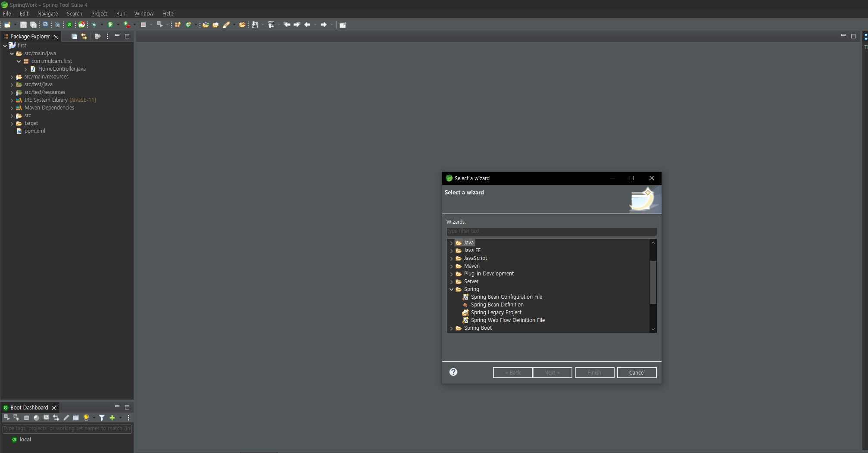Viewport: 868px width, 453px height.
Task: Click the Collapse All icon in Package Explorer
Action: (x=74, y=36)
